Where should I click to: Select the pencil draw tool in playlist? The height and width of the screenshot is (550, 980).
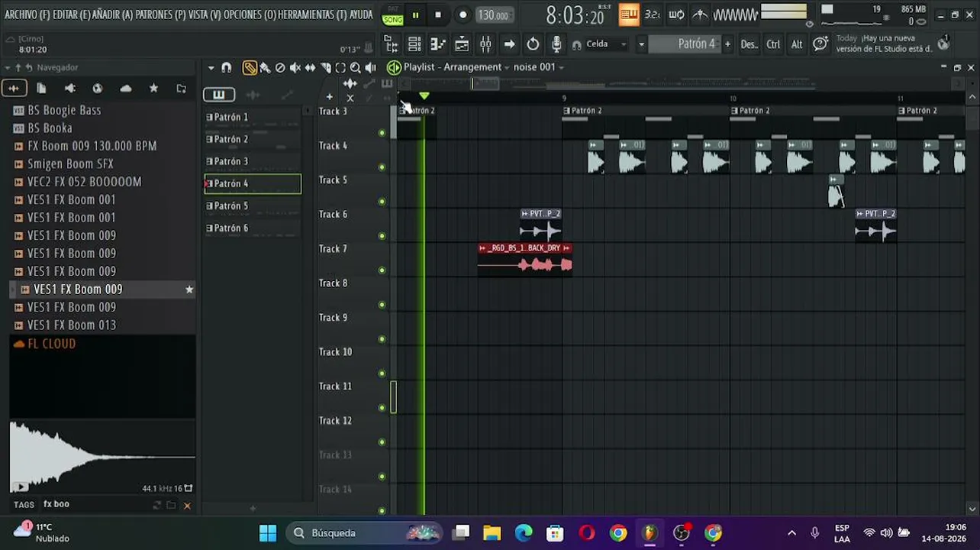[x=250, y=68]
